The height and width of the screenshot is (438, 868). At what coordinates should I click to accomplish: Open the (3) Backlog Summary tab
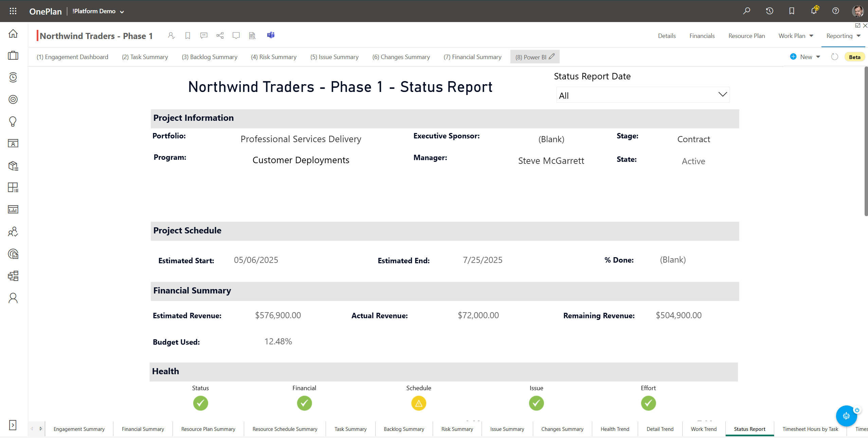(210, 57)
